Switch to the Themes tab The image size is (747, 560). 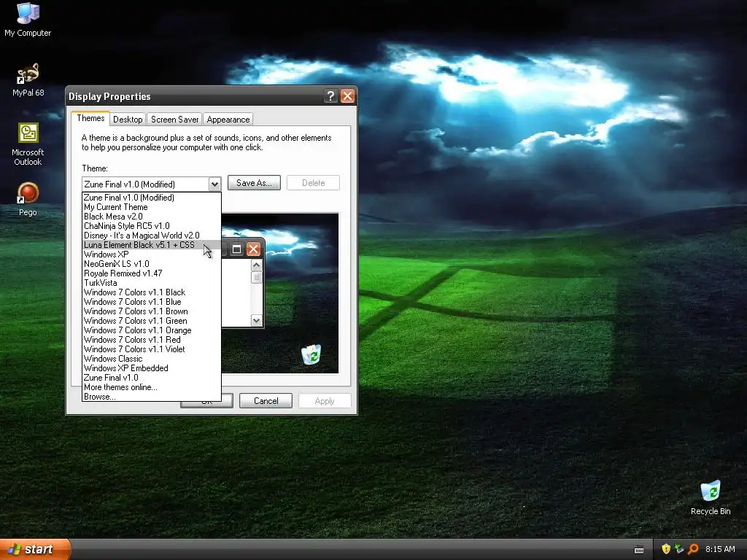90,118
